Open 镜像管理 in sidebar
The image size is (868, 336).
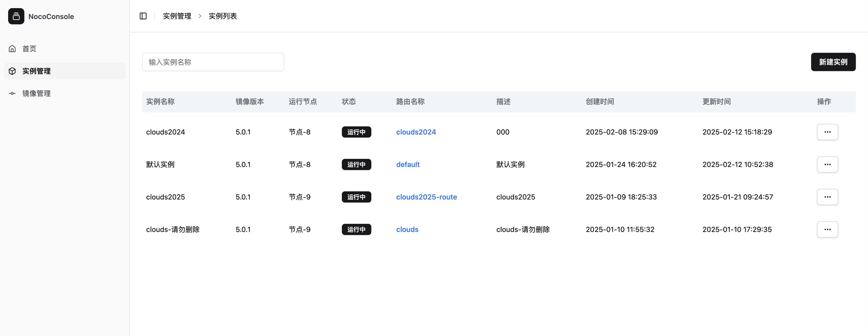pos(36,93)
